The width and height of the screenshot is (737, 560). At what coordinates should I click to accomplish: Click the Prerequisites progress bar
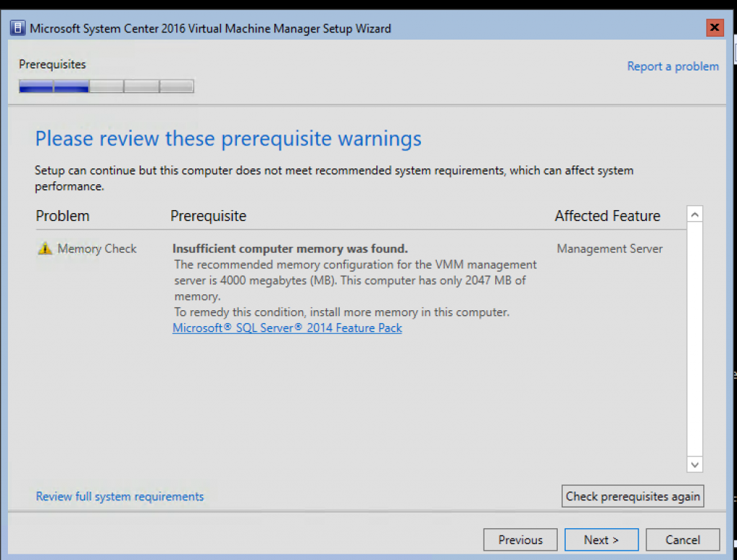coord(107,86)
